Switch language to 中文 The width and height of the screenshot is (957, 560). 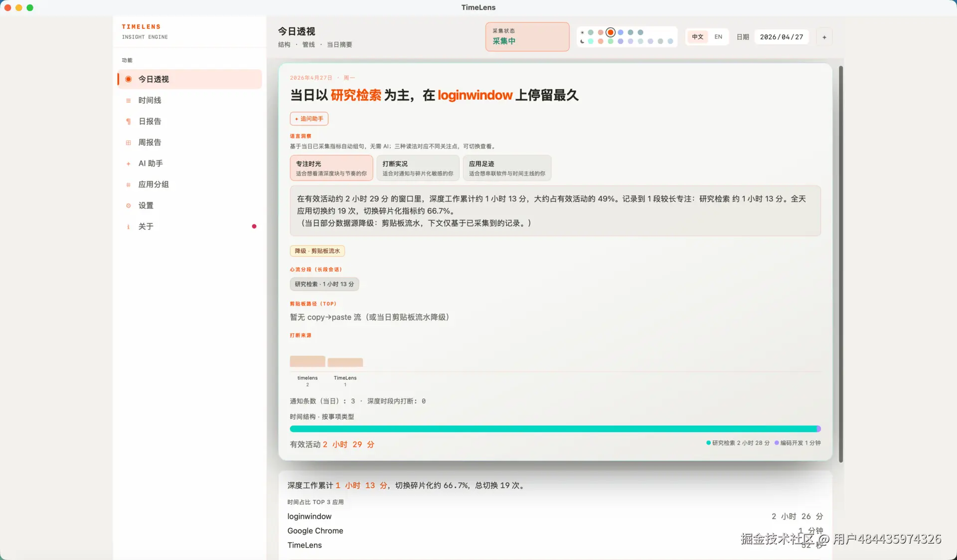point(697,37)
